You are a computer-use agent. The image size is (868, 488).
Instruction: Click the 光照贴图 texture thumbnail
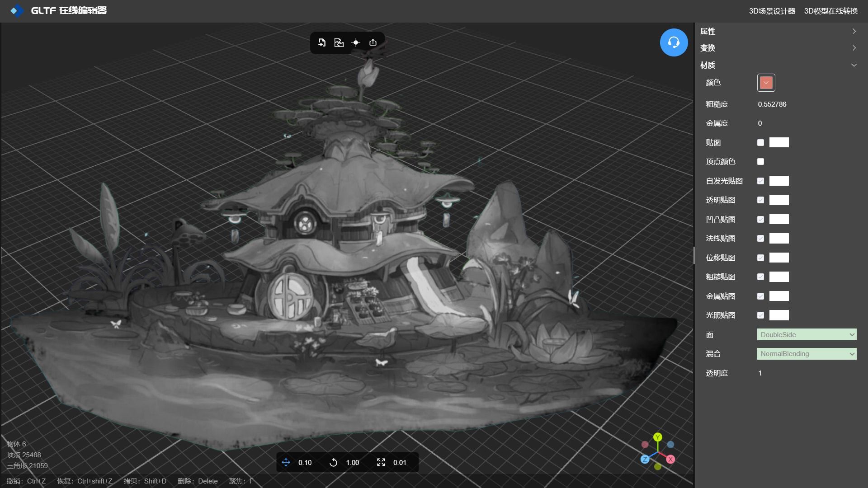(779, 315)
